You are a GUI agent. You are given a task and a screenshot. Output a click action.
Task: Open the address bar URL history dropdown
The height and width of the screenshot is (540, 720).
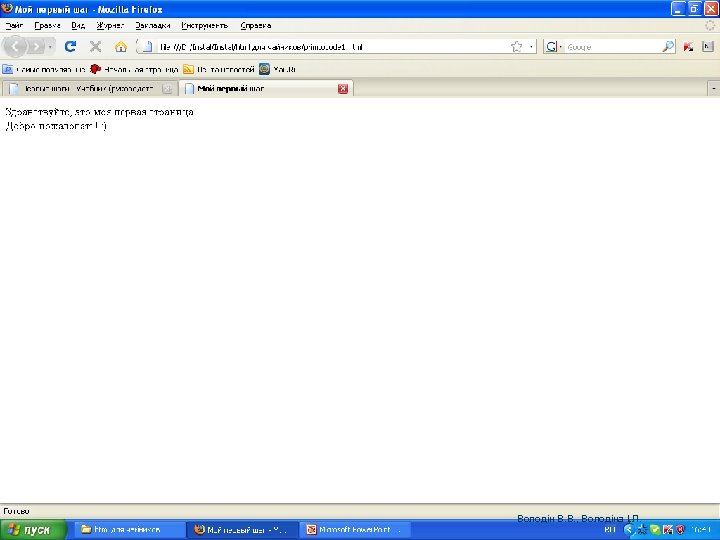point(531,46)
